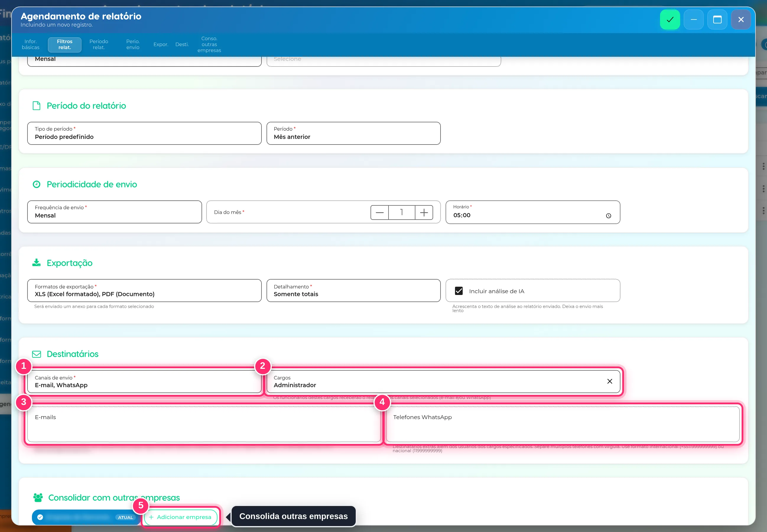Click the Exportação section heading
The width and height of the screenshot is (767, 532).
(70, 263)
